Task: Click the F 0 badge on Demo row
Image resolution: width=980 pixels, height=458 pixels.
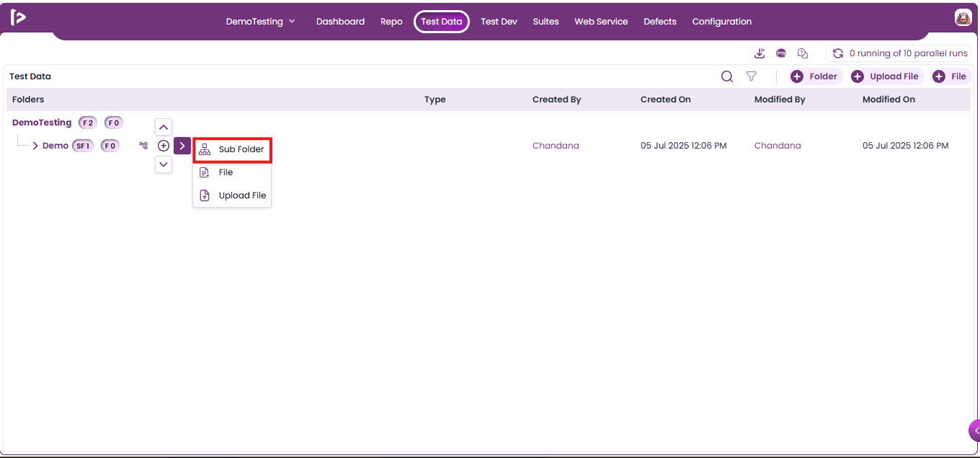Action: 110,146
